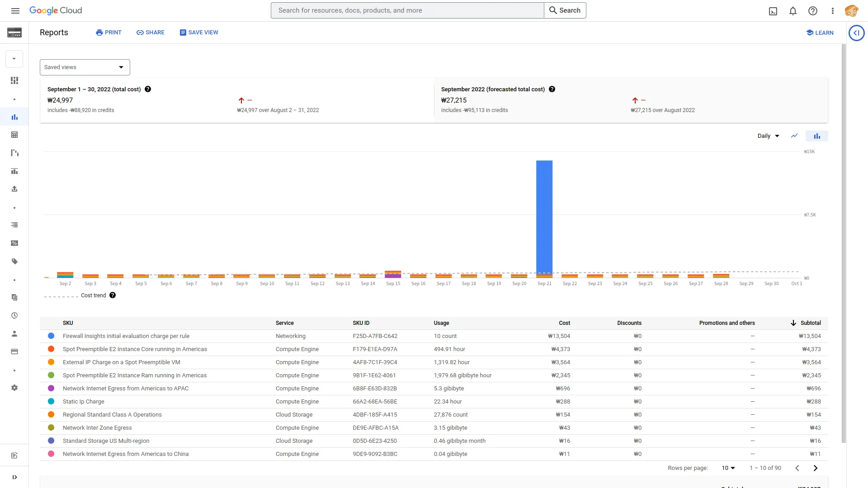868x488 pixels.
Task: Open the Budgets and alerts chart icon in sidebar
Action: [14, 171]
